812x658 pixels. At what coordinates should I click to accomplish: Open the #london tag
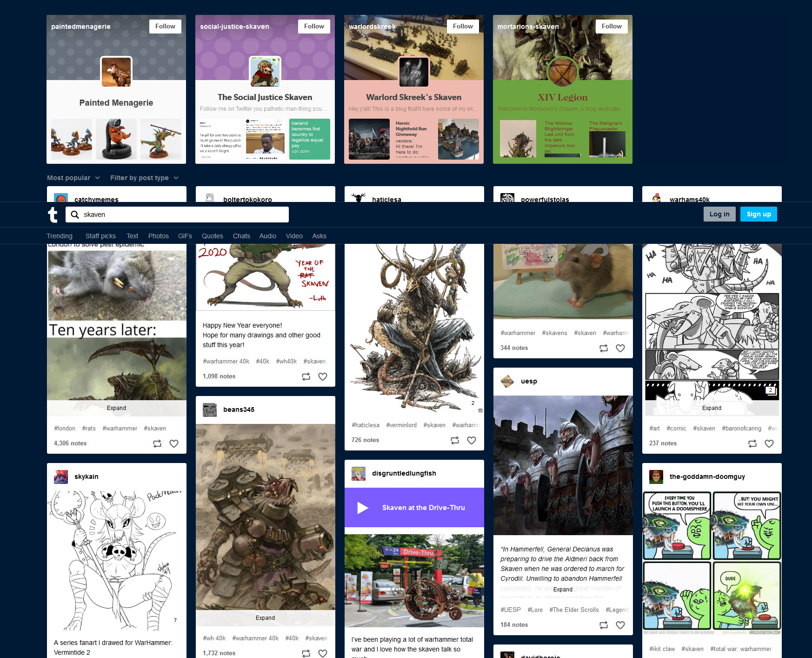pyautogui.click(x=65, y=429)
